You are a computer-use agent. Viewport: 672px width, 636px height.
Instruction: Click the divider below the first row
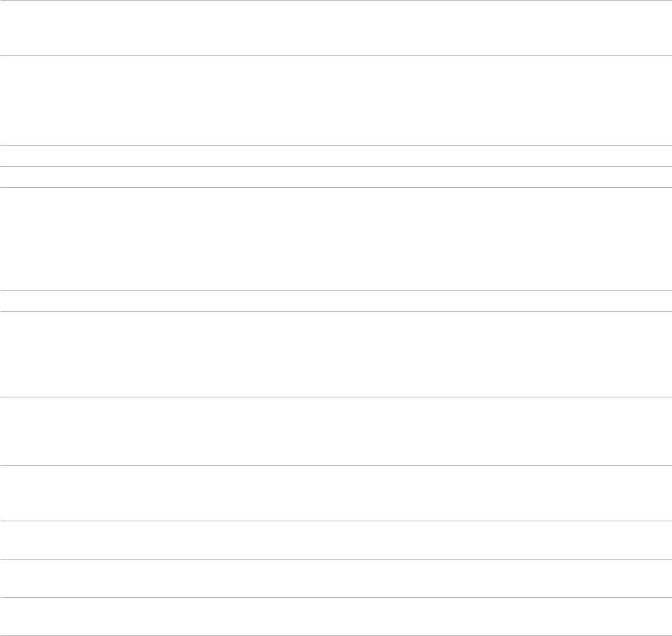pyautogui.click(x=336, y=55)
